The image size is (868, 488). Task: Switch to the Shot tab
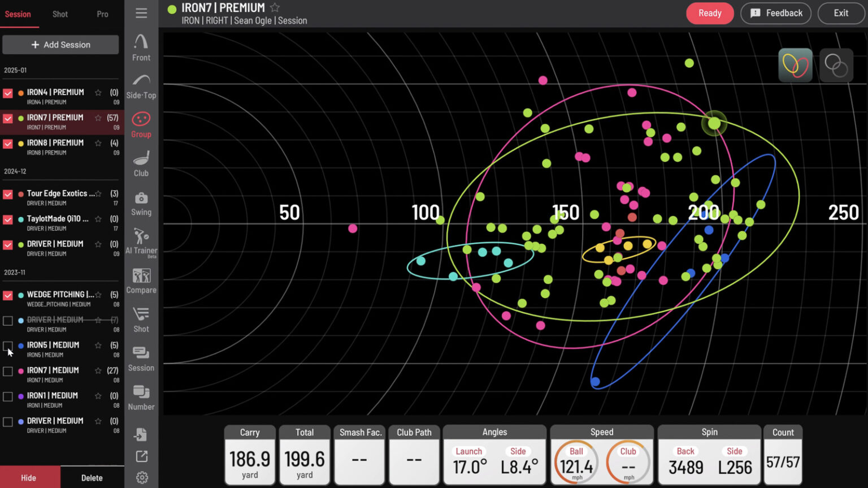click(x=60, y=14)
